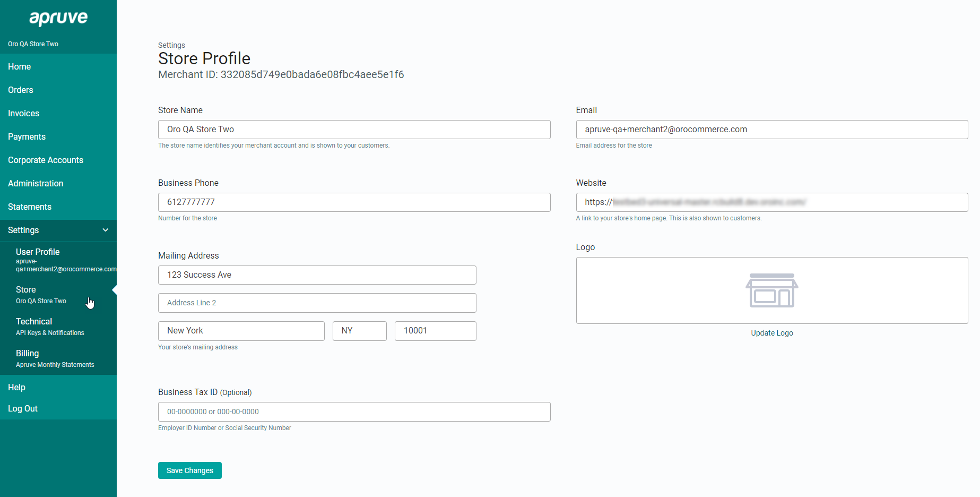Image resolution: width=980 pixels, height=497 pixels.
Task: Go to Invoices
Action: 58,113
